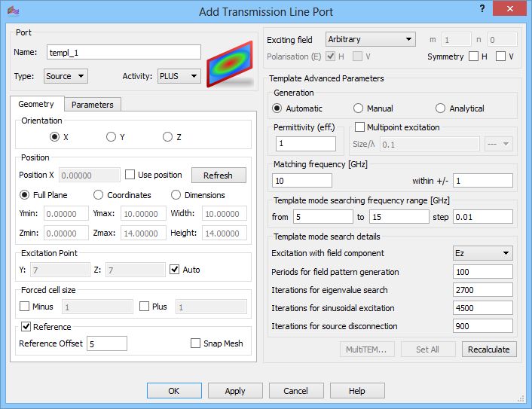
Task: Select the Y orientation radio button
Action: point(111,136)
